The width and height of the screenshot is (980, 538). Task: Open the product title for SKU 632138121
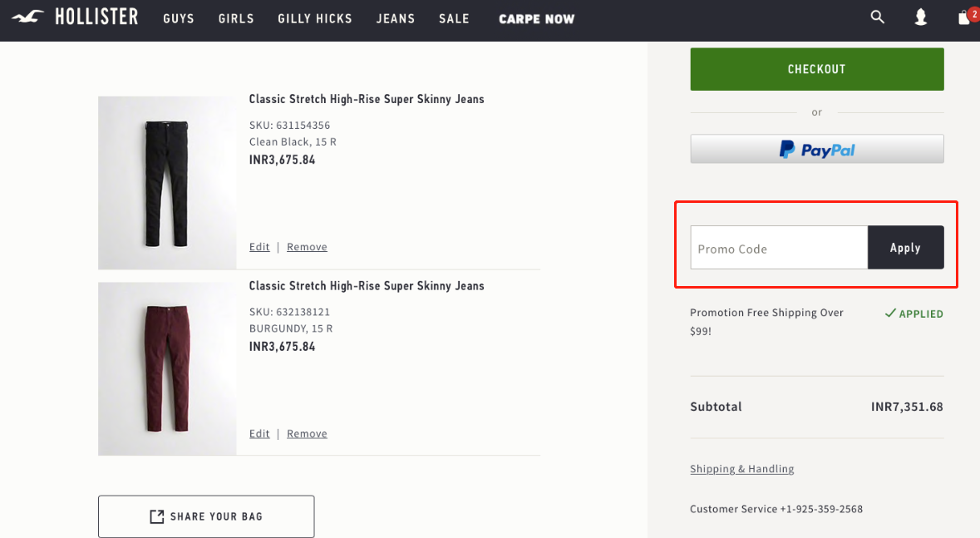click(x=367, y=286)
